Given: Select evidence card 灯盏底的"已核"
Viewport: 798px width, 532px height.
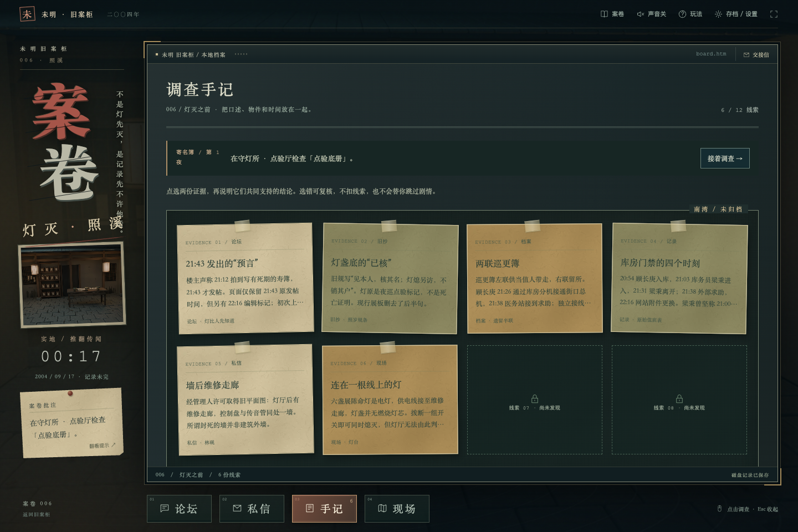Looking at the screenshot, I should tap(390, 278).
